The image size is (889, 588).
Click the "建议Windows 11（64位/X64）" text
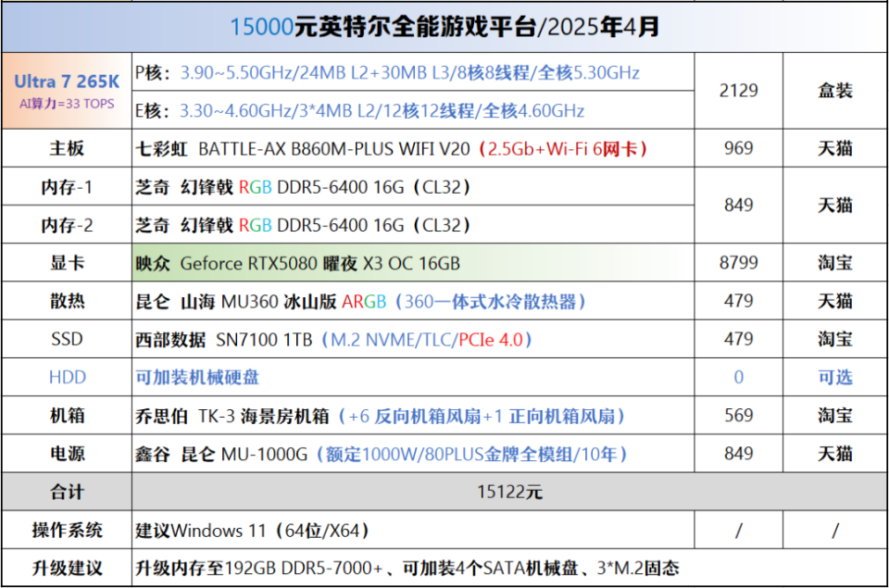(252, 531)
